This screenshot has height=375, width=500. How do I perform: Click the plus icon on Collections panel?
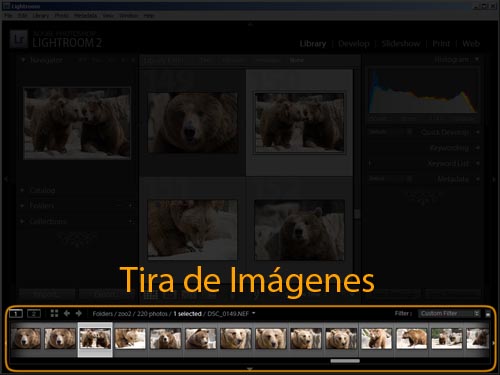132,221
